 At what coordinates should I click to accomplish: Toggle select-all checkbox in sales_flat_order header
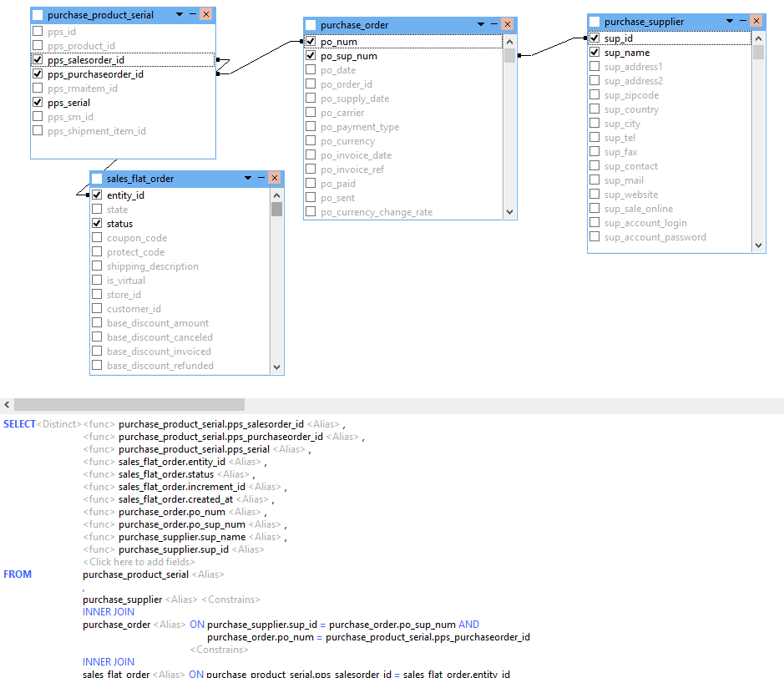97,179
